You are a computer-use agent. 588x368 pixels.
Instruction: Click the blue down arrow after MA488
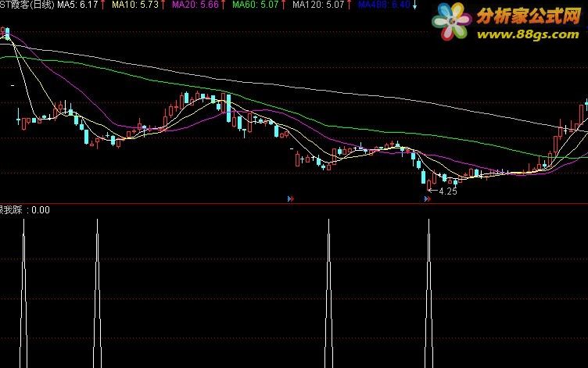pyautogui.click(x=414, y=5)
